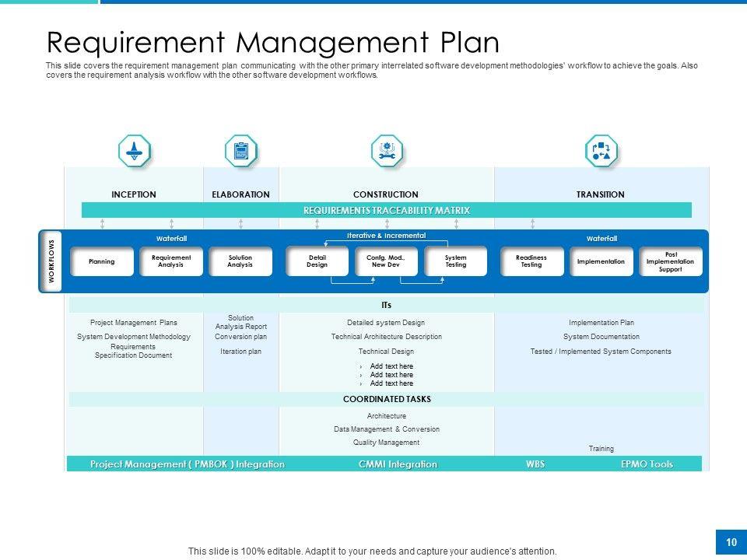Select the Post Implementation Support box
747x560 pixels.
click(x=671, y=261)
